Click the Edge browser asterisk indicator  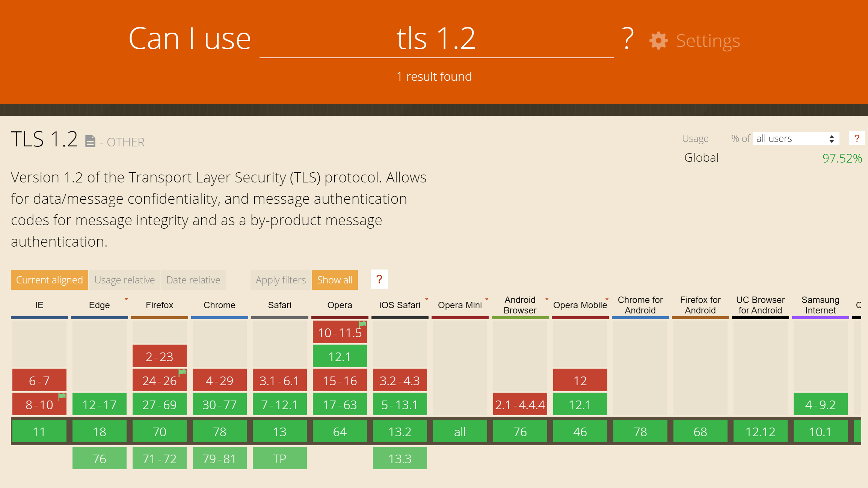coord(125,300)
